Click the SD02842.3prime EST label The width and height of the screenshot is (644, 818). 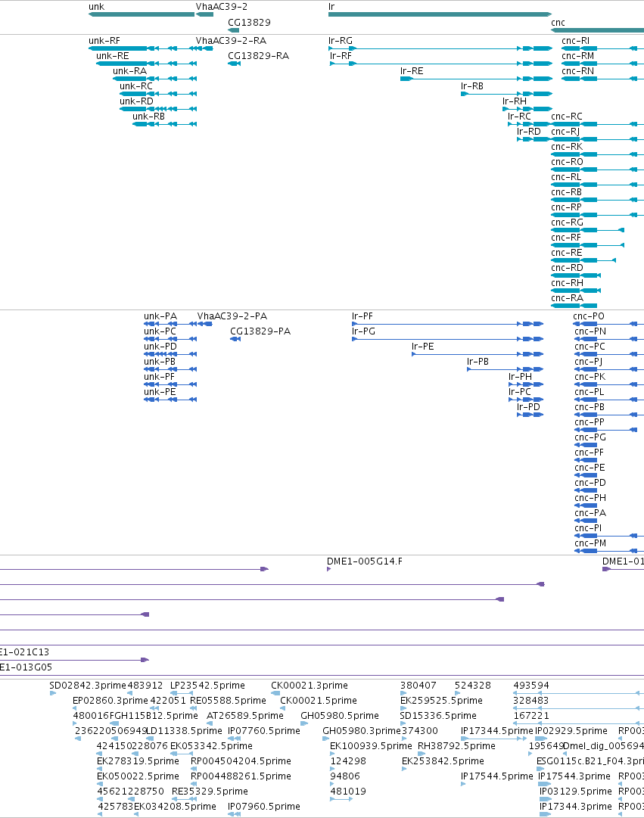88,686
